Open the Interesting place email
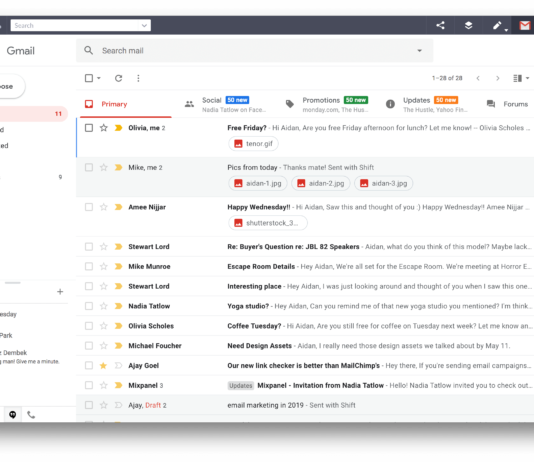 pos(305,286)
